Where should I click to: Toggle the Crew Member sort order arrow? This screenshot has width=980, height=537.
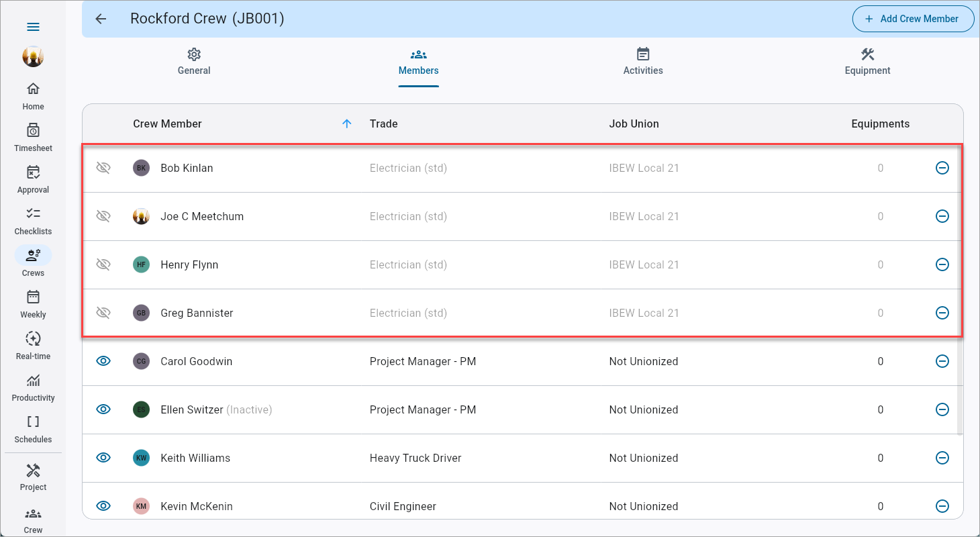(347, 124)
